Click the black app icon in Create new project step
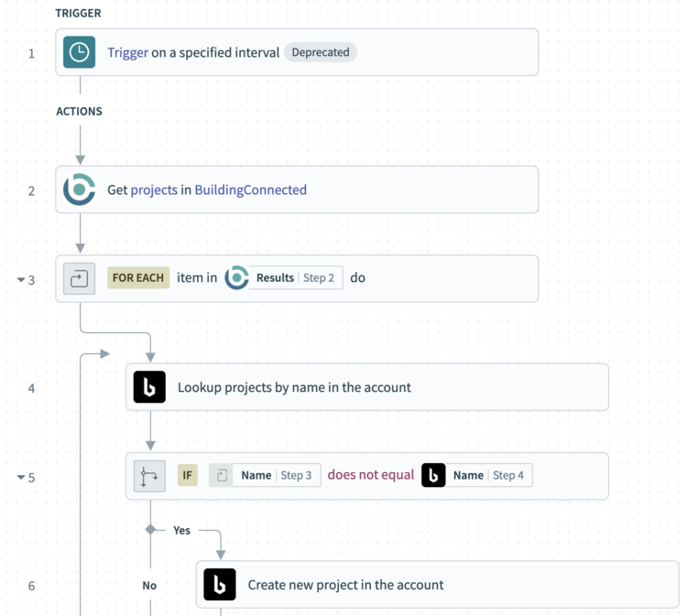 pyautogui.click(x=220, y=585)
